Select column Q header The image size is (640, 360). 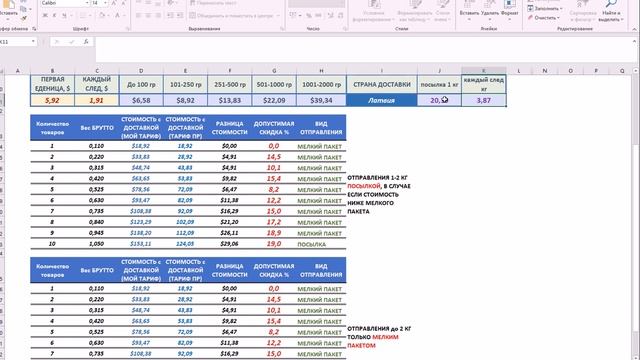[x=622, y=71]
